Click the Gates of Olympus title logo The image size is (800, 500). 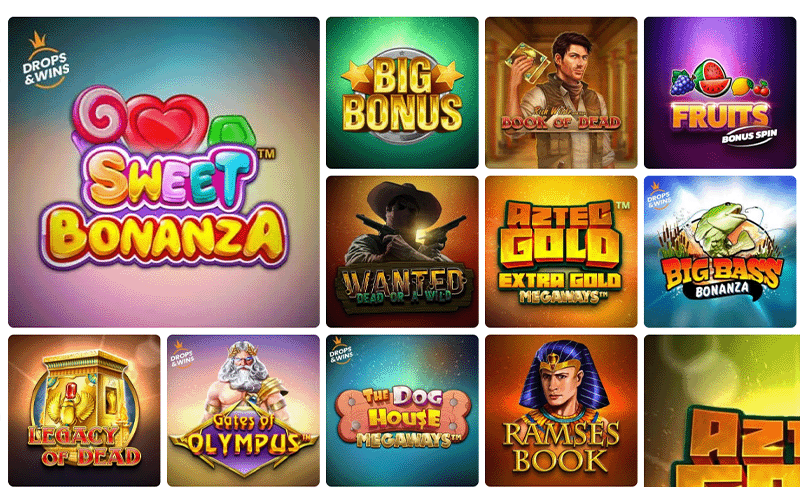tap(243, 438)
